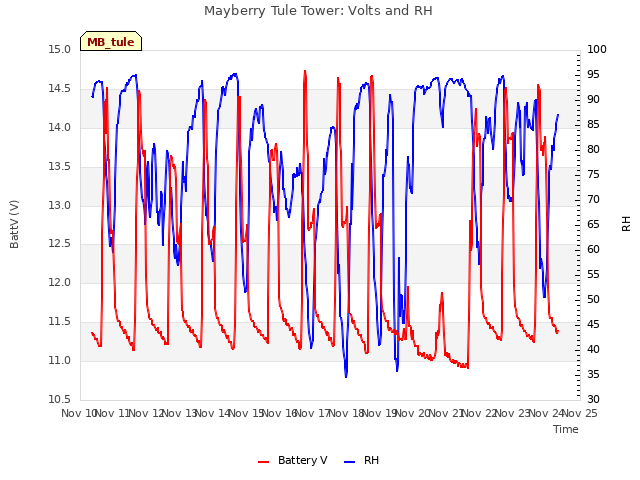The width and height of the screenshot is (640, 480).
Task: Click the Battery V legend entry
Action: 293,460
